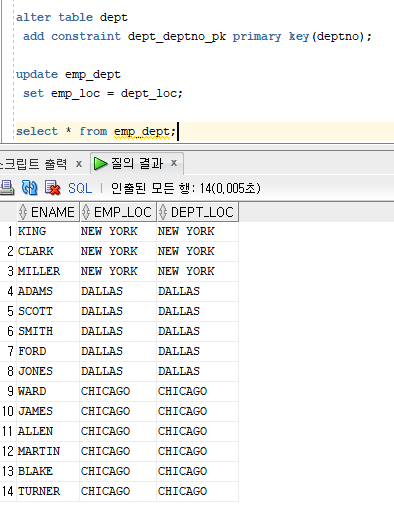Viewport: 394px width, 510px height.
Task: Click the 'update emp_dept' line in editor
Action: (x=68, y=74)
